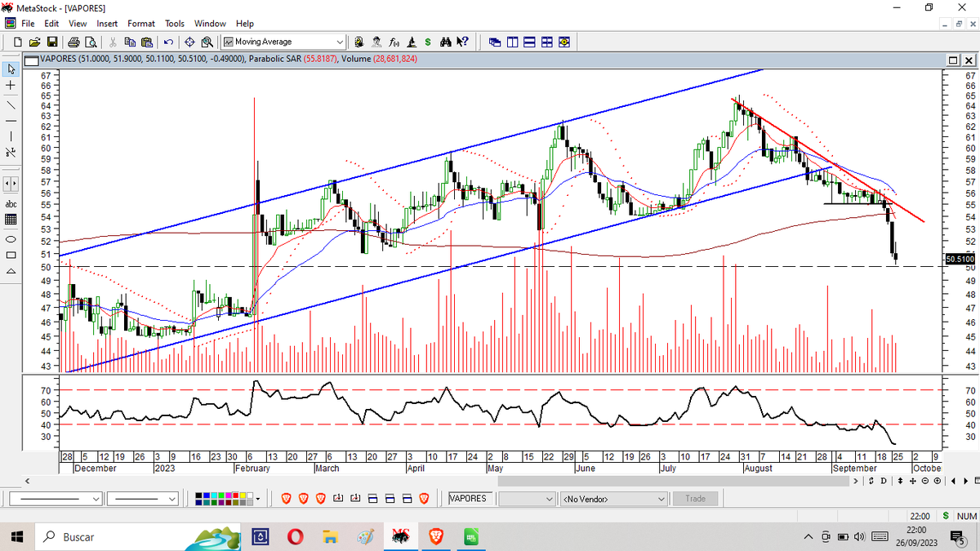Undo the last action
The height and width of the screenshot is (551, 980).
coord(168,42)
